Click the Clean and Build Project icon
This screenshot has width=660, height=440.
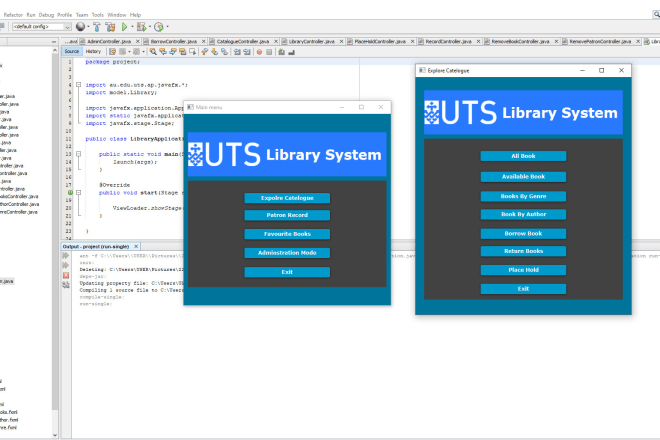[110, 27]
